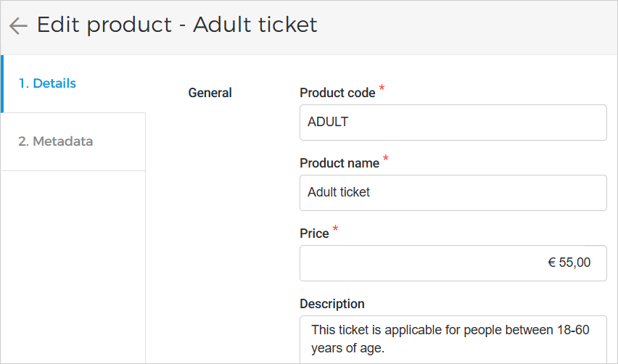Click the empty sidebar area below Metadata
The height and width of the screenshot is (364, 618).
pyautogui.click(x=73, y=268)
